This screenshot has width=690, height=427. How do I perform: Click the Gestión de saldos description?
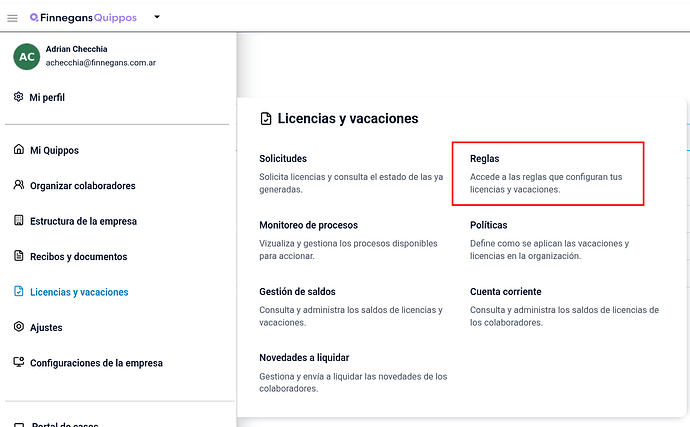[351, 316]
